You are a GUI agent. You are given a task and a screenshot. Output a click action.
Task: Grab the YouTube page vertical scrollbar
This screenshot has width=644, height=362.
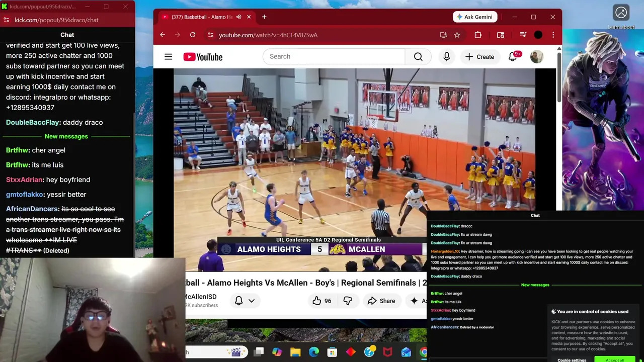click(559, 77)
